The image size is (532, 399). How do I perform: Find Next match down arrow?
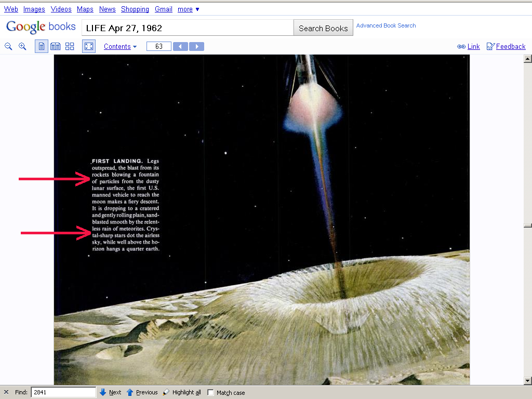103,392
